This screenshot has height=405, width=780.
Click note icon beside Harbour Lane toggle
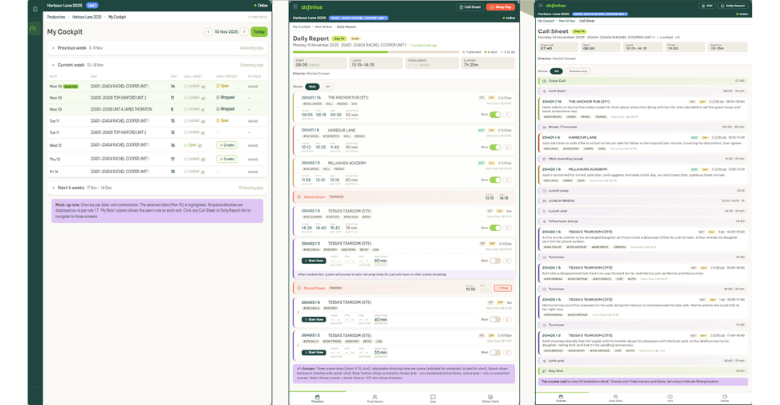(x=507, y=147)
